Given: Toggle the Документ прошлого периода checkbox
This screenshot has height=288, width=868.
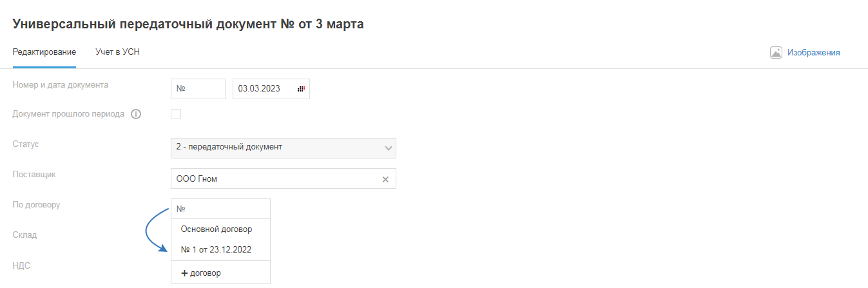Looking at the screenshot, I should pyautogui.click(x=176, y=115).
